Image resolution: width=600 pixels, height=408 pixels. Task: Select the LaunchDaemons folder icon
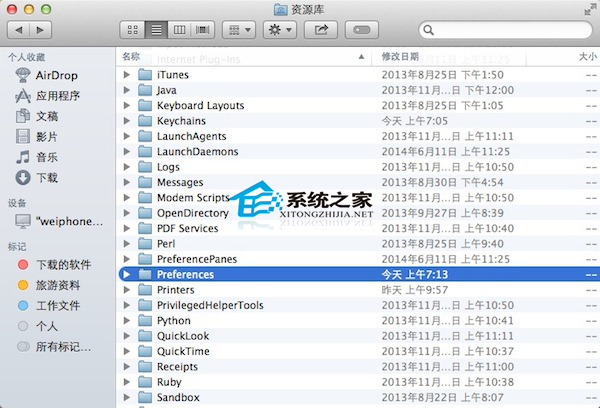pyautogui.click(x=145, y=152)
